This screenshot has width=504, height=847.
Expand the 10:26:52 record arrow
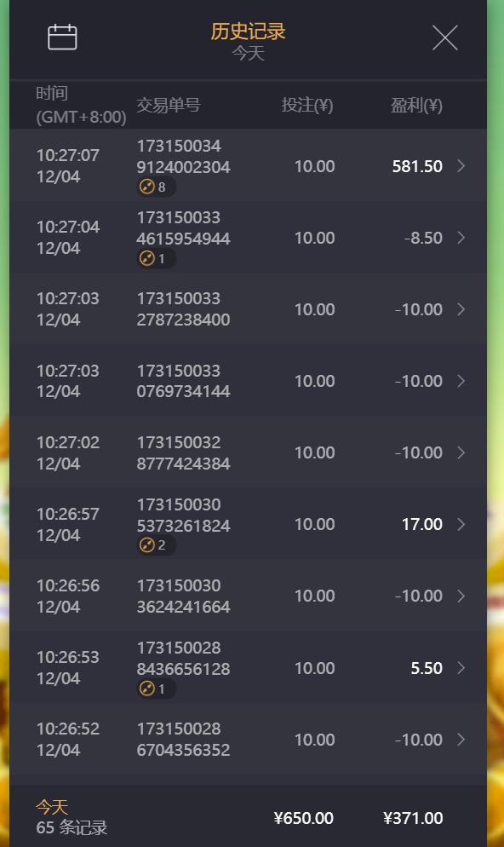461,740
